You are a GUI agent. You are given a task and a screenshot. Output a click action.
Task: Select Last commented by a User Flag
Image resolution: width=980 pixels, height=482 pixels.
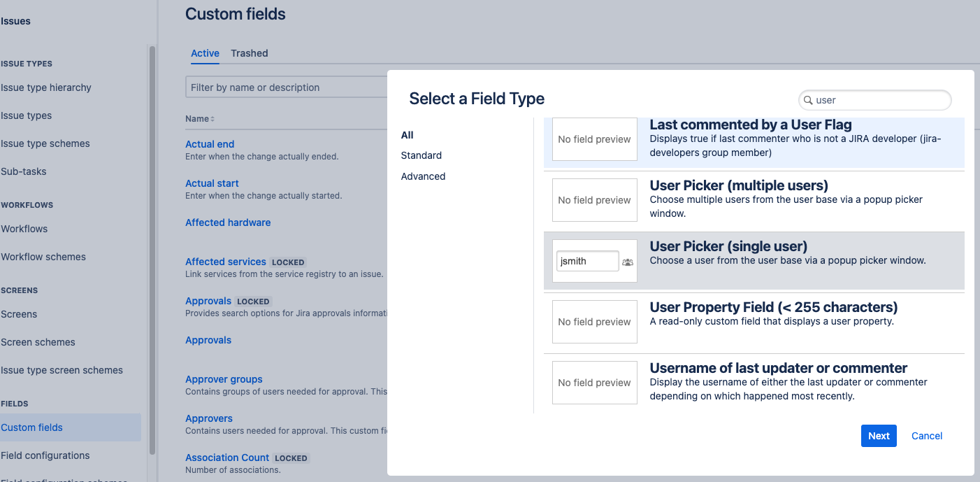coord(754,143)
